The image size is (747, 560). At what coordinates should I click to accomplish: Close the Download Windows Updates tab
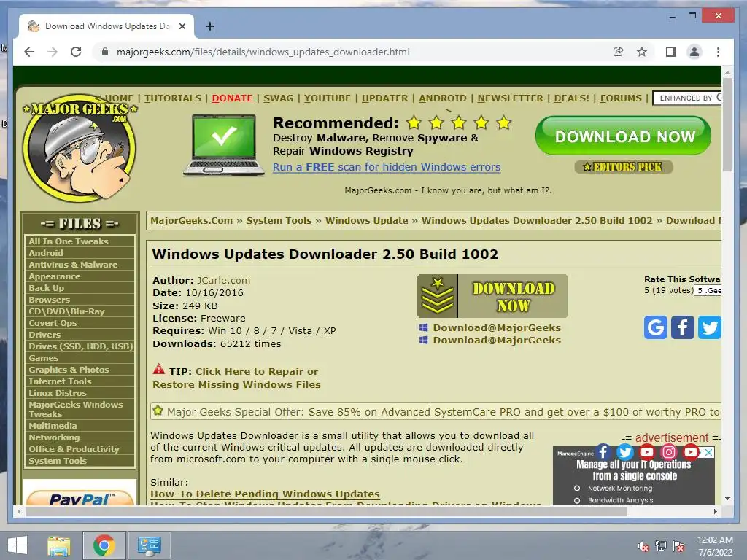click(182, 26)
